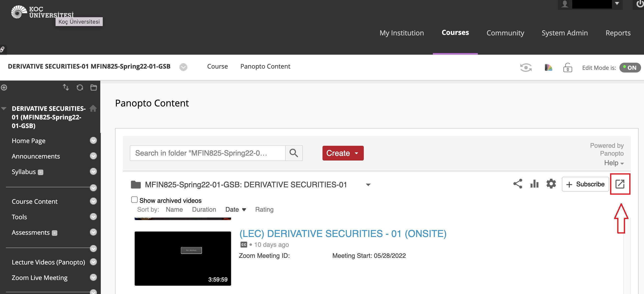Click the student preview eye icon
The height and width of the screenshot is (294, 644).
click(526, 68)
